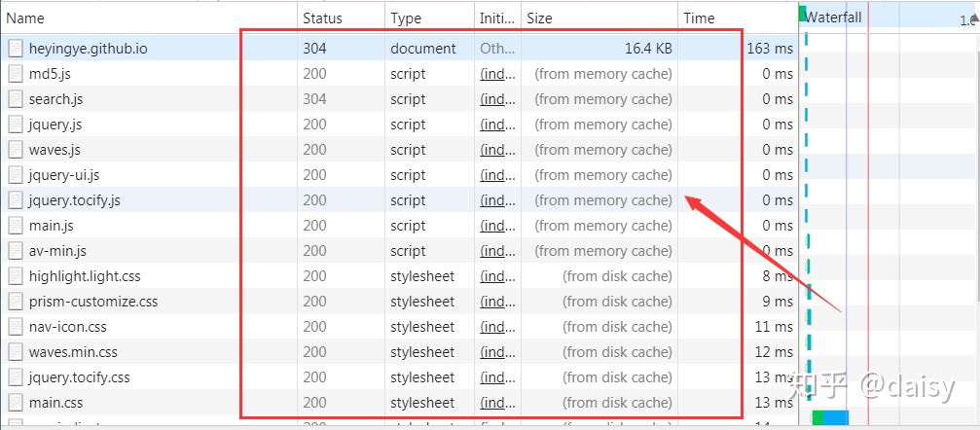The image size is (980, 430).
Task: Click the file icon beside heyingye.github.io
Action: 16,49
